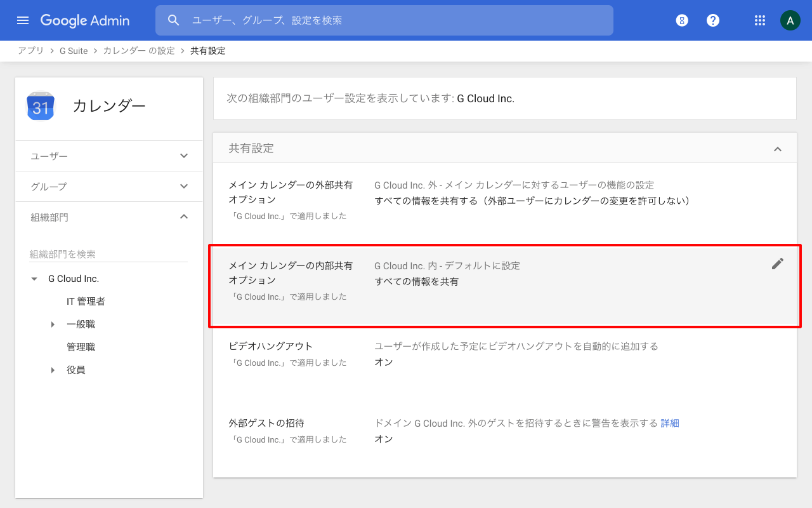
Task: Expand the ユーザー section
Action: 109,156
